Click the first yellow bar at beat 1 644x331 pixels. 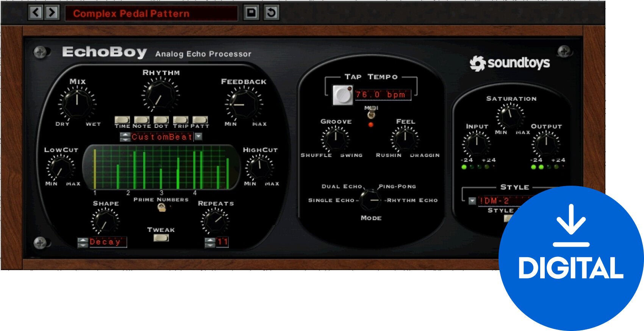coord(95,169)
